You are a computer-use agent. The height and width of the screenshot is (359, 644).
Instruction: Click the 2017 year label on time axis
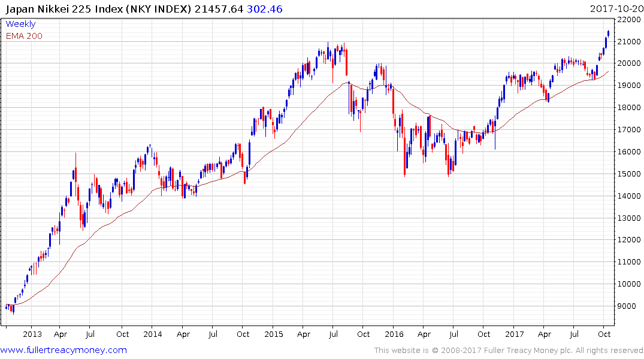515,334
